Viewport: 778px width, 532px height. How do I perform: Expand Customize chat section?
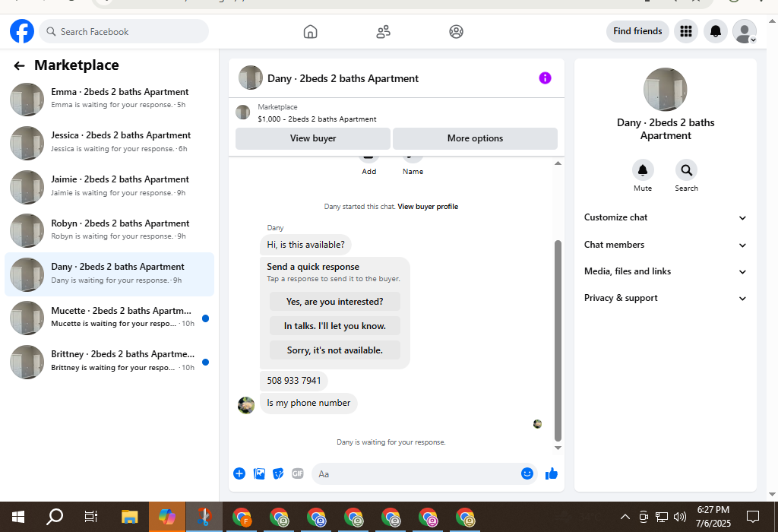point(665,217)
